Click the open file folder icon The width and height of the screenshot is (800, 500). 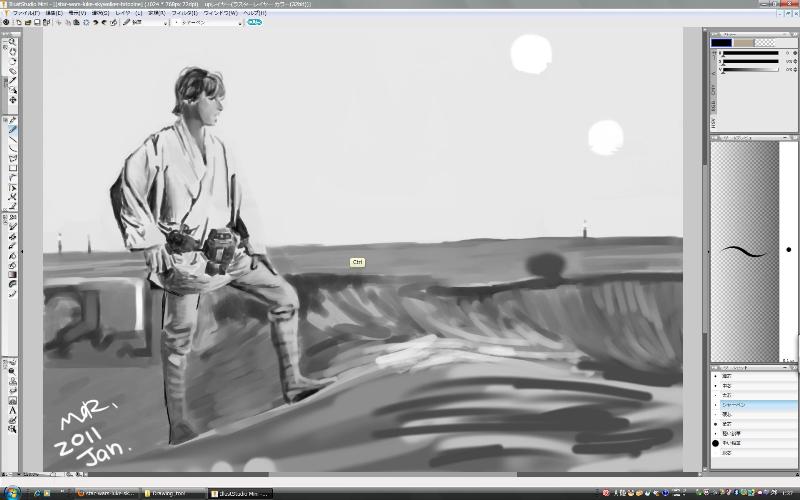pyautogui.click(x=28, y=22)
